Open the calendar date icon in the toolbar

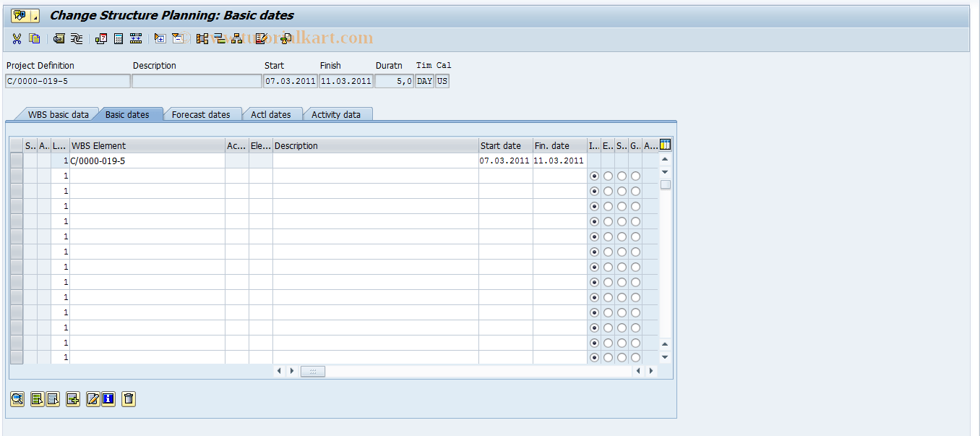click(101, 38)
